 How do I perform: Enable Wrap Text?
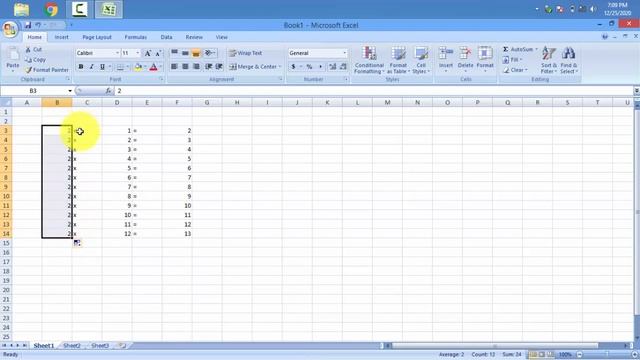pyautogui.click(x=246, y=53)
